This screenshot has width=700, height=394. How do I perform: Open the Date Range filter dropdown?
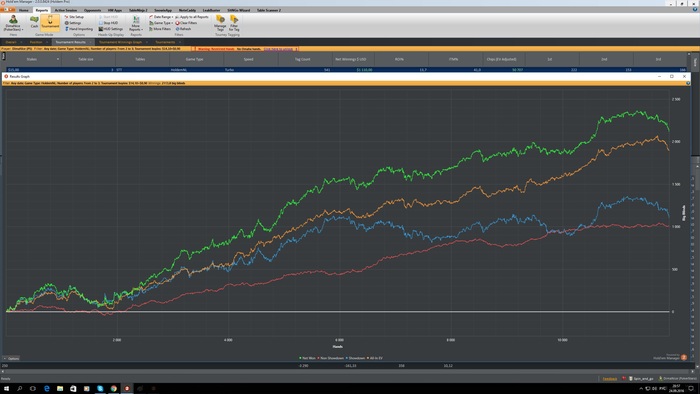tap(161, 17)
